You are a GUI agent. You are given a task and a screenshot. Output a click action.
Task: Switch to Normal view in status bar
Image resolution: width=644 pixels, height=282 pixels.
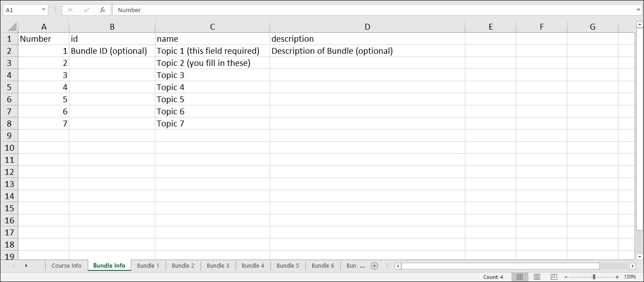coord(519,277)
